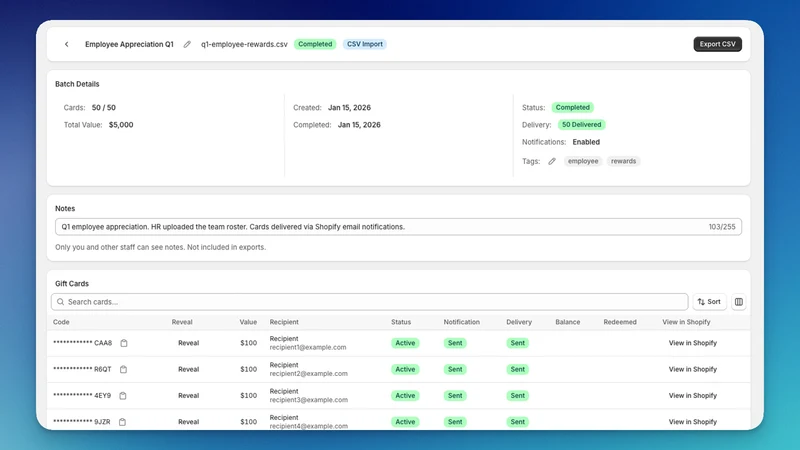Click the 'employee' tag
This screenshot has width=800, height=450.
pos(583,161)
